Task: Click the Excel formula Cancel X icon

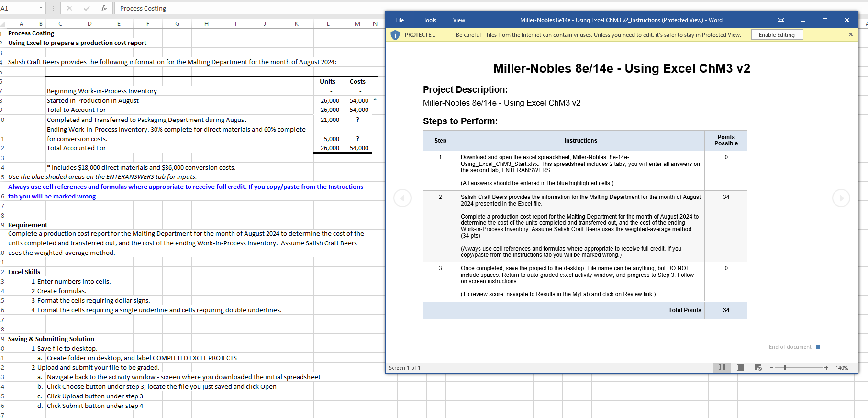Action: [69, 8]
